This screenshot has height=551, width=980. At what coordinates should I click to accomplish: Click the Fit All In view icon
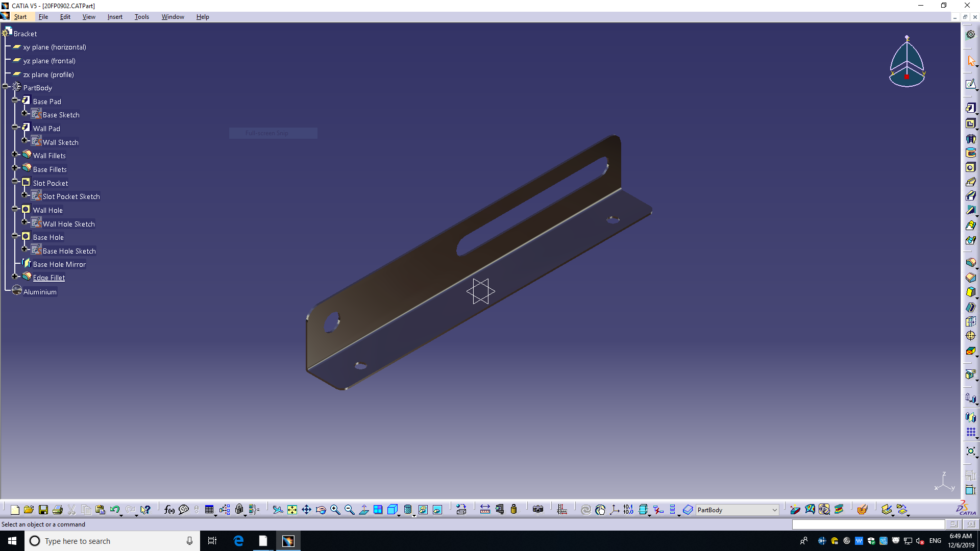pos(292,510)
